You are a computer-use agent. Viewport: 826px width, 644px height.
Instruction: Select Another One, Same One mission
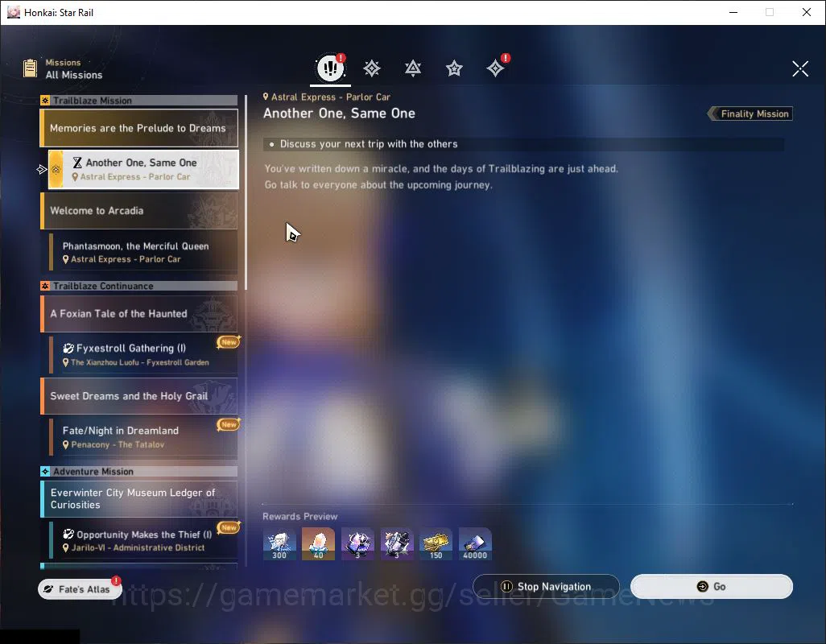(x=143, y=170)
